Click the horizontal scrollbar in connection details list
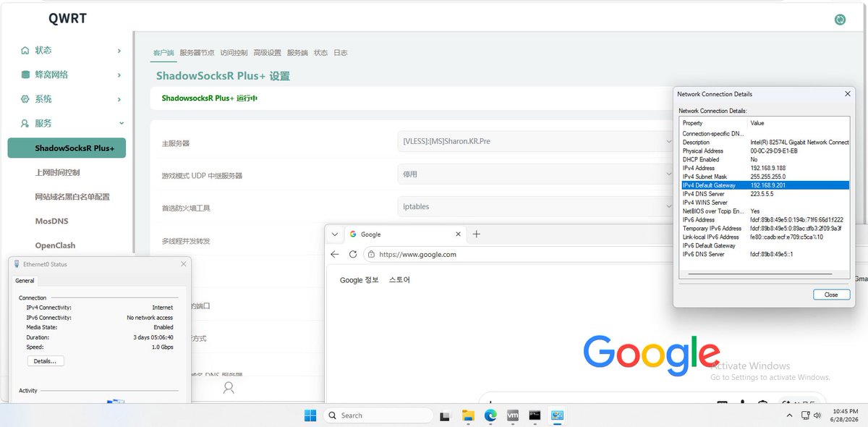Screen dimensions: 868x427 pos(762,274)
